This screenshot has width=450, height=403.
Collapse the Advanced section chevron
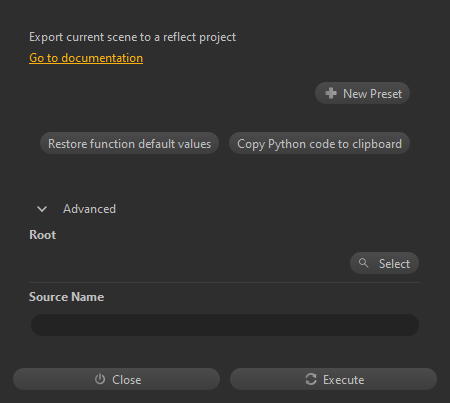42,209
